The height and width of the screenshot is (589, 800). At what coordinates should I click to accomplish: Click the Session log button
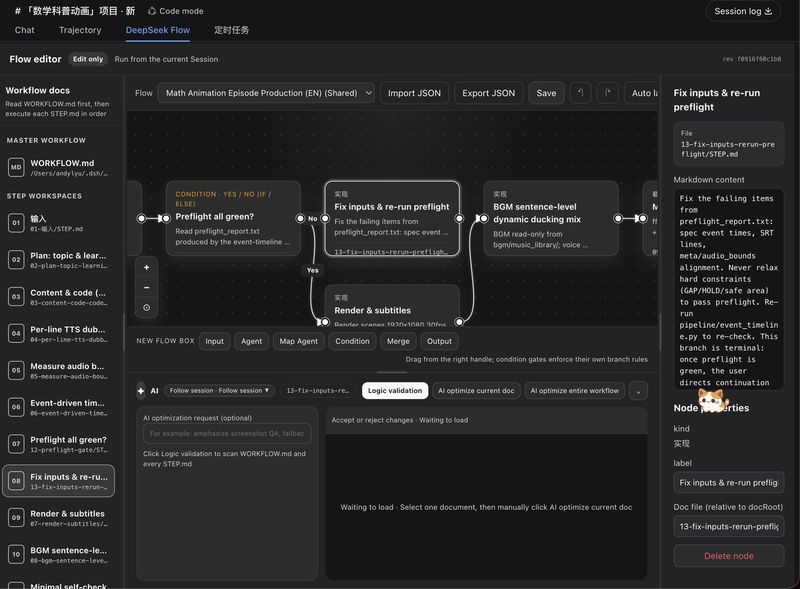coord(743,11)
